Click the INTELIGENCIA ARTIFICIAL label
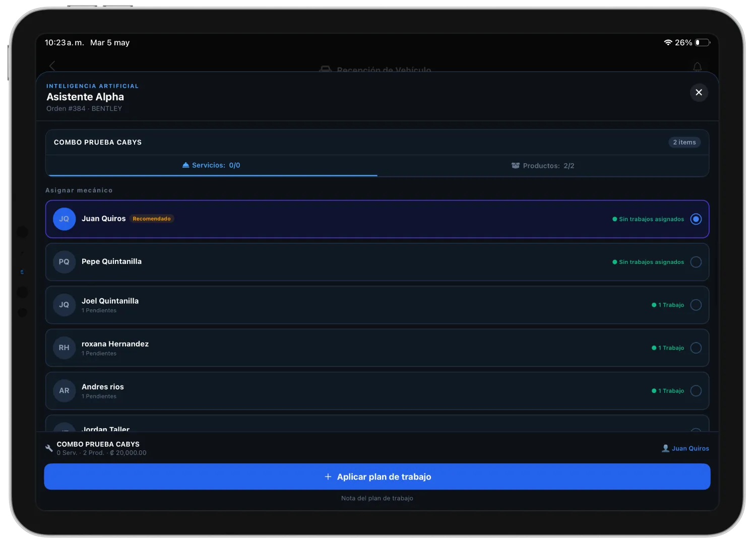756x544 pixels. pyautogui.click(x=92, y=86)
